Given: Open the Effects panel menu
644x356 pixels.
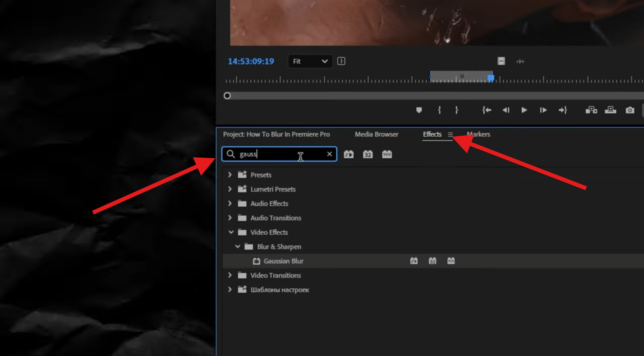Looking at the screenshot, I should pyautogui.click(x=450, y=134).
